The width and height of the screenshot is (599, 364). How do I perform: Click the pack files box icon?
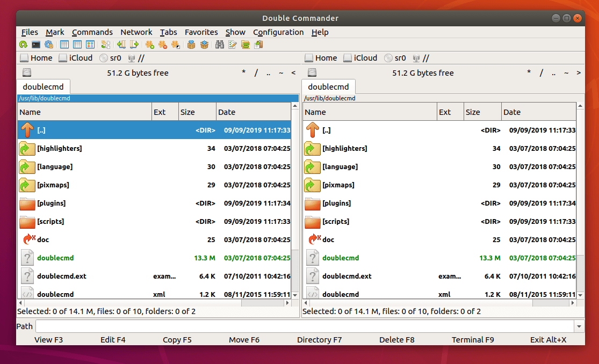191,45
